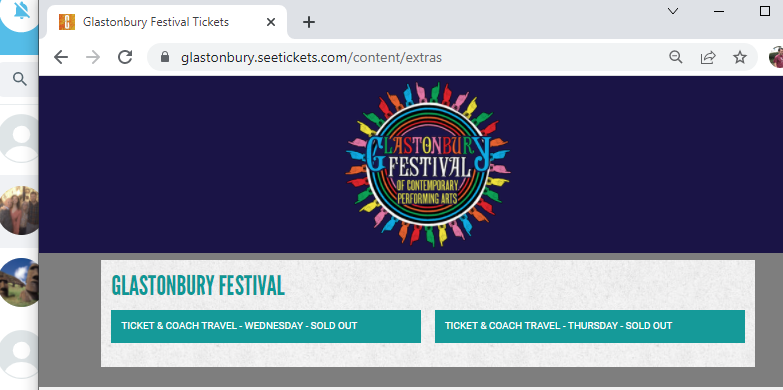Select the Glastonbury Festival Tickets tab
This screenshot has width=783, height=390.
click(x=167, y=22)
